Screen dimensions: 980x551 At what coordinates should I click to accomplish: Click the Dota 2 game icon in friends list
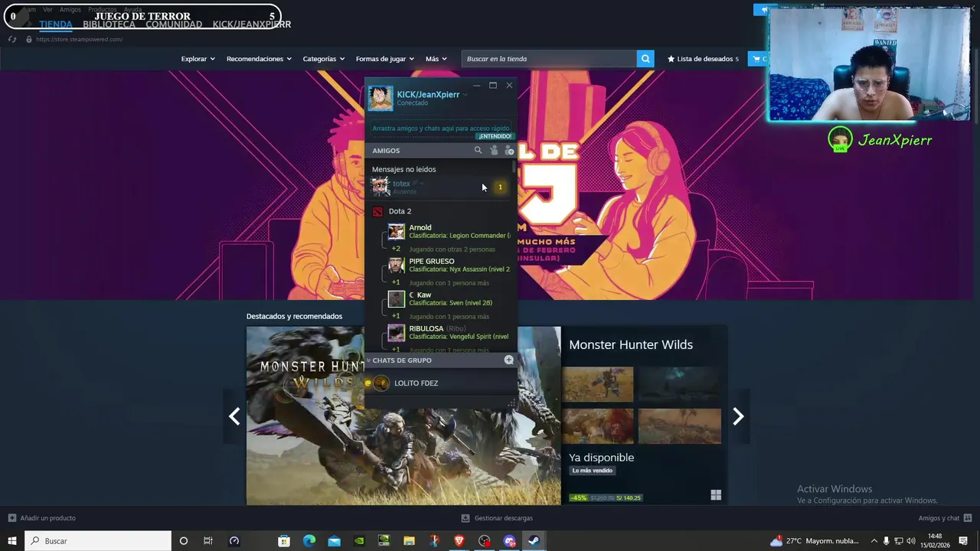pyautogui.click(x=377, y=211)
